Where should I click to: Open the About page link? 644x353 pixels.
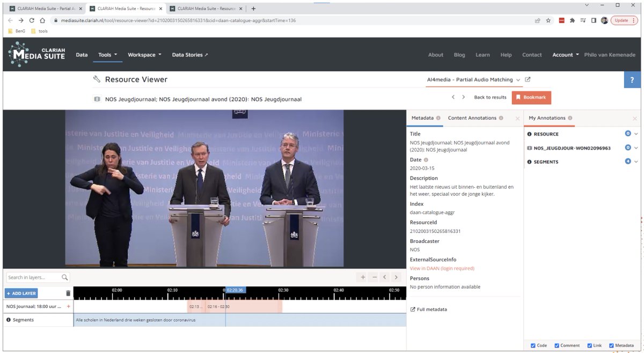point(436,55)
